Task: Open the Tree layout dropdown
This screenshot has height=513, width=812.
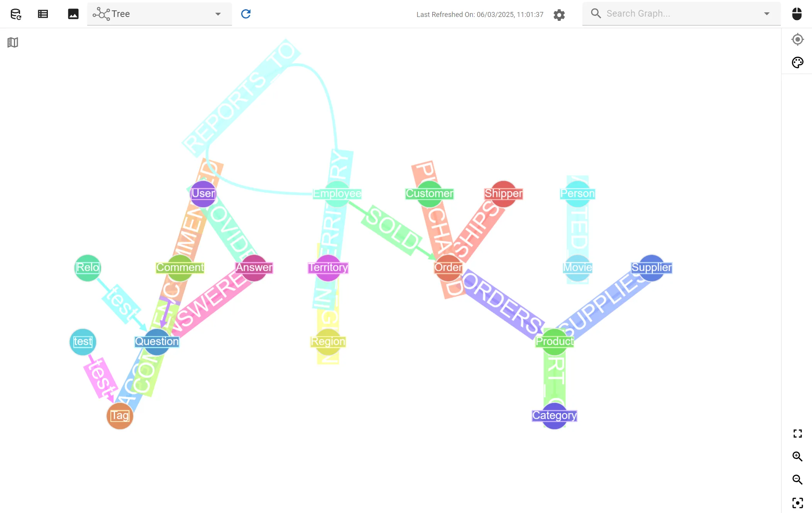Action: point(159,14)
